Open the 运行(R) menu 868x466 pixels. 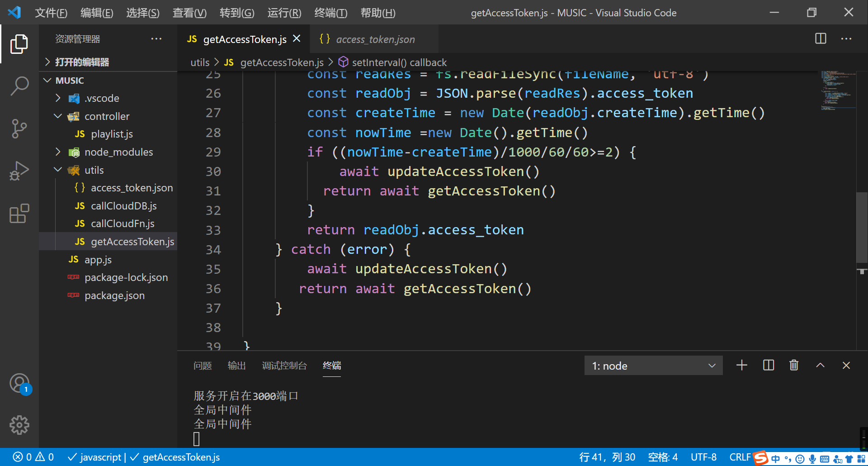click(x=284, y=13)
